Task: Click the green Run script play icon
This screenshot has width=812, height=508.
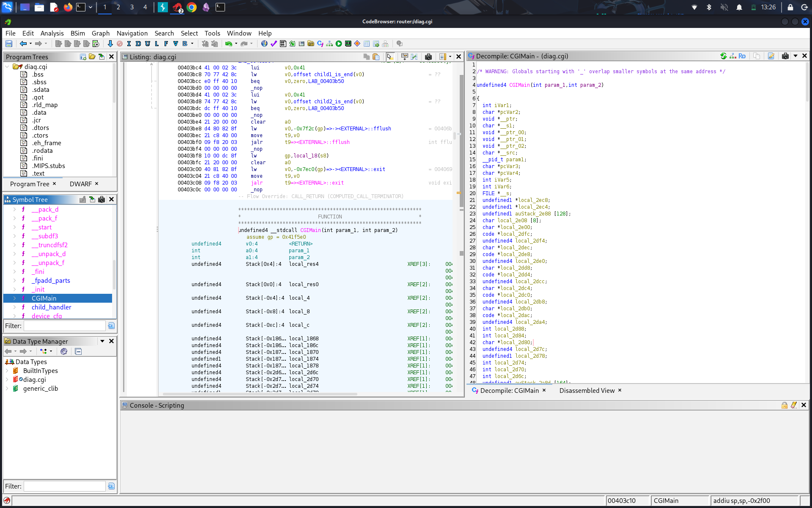Action: point(339,44)
